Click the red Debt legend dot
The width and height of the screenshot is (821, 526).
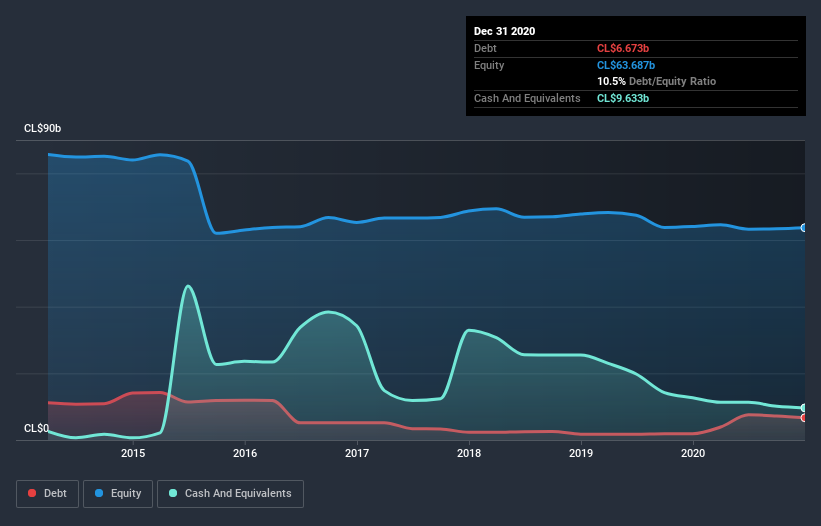click(x=32, y=493)
